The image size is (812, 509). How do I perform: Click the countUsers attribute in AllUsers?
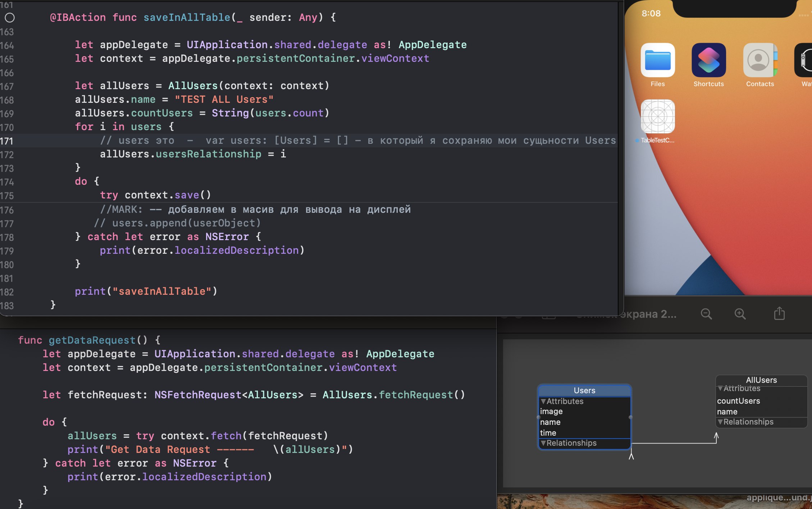738,401
